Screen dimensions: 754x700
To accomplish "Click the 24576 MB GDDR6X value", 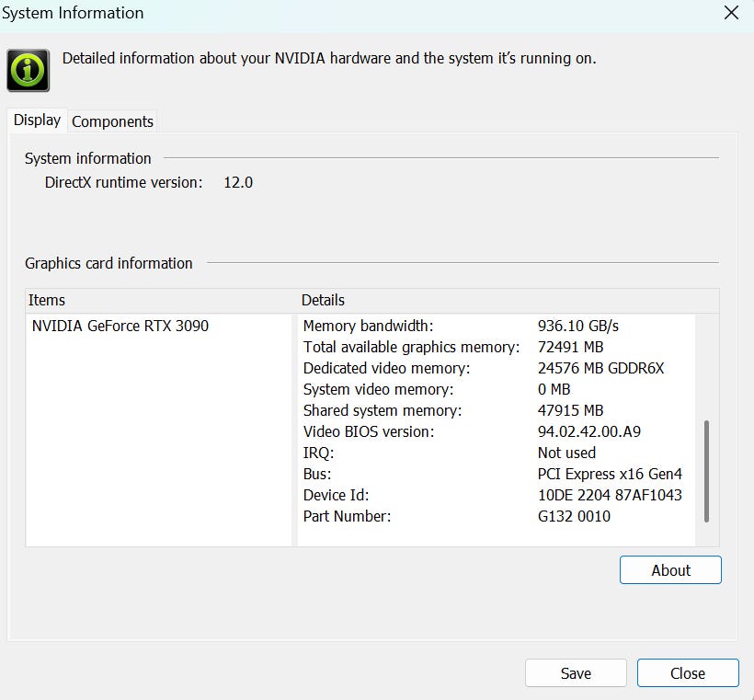I will click(600, 368).
